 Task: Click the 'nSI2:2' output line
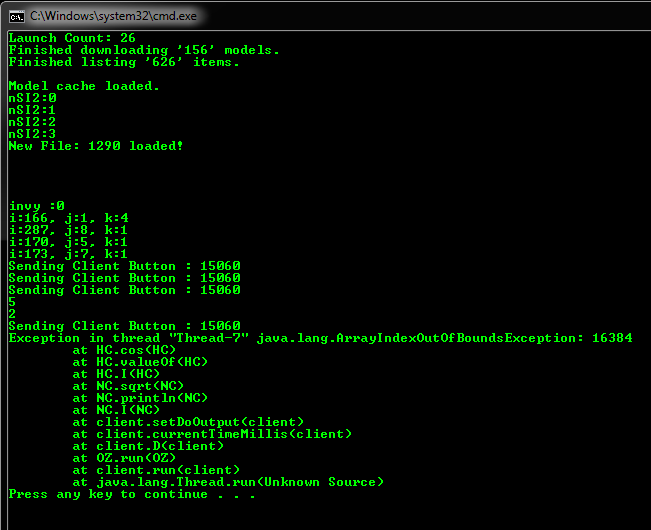[x=32, y=122]
